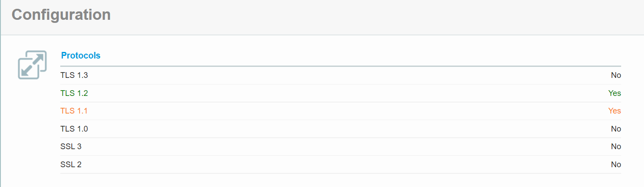Click the orange Yes value for TLS 1.1
This screenshot has height=187, width=644.
click(x=615, y=111)
